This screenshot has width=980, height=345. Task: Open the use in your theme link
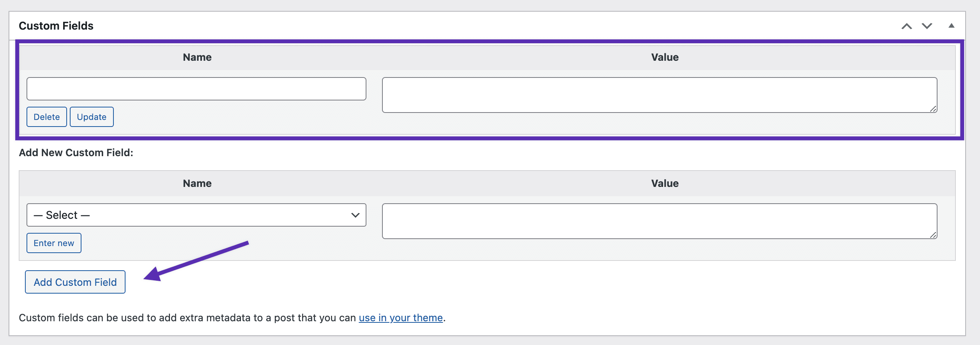(401, 317)
